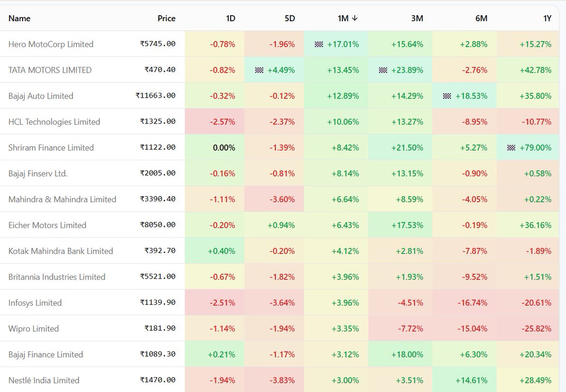
Task: Sort by the 3M column header
Action: coord(417,18)
